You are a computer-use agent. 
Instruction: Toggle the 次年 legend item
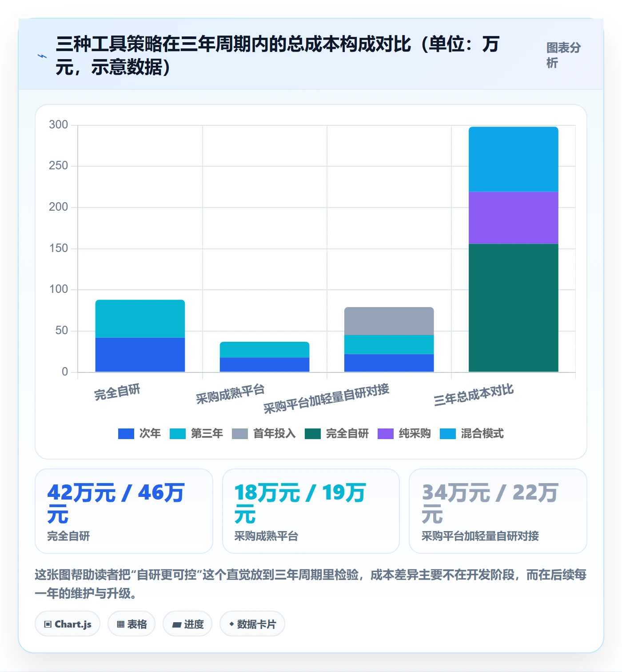coord(140,433)
